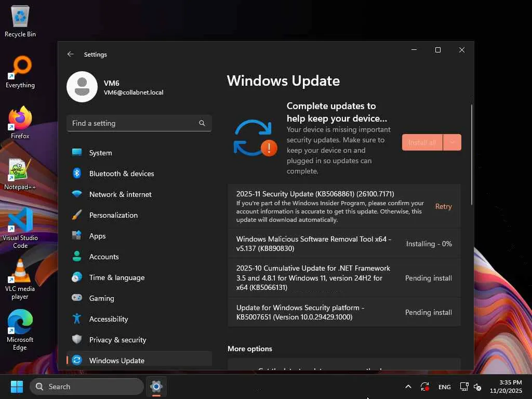Open Recycle Bin desktop icon

point(20,21)
